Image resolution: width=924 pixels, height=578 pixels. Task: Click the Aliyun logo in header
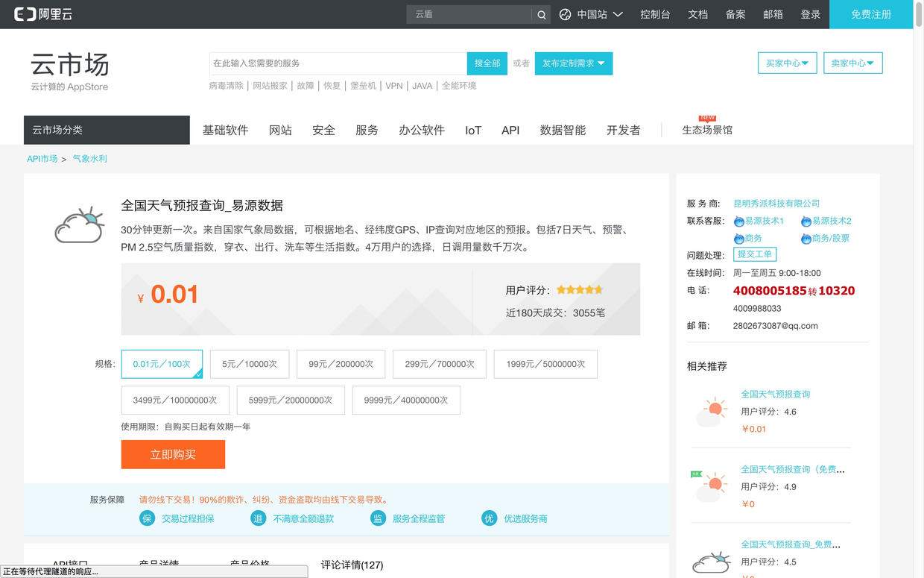43,14
